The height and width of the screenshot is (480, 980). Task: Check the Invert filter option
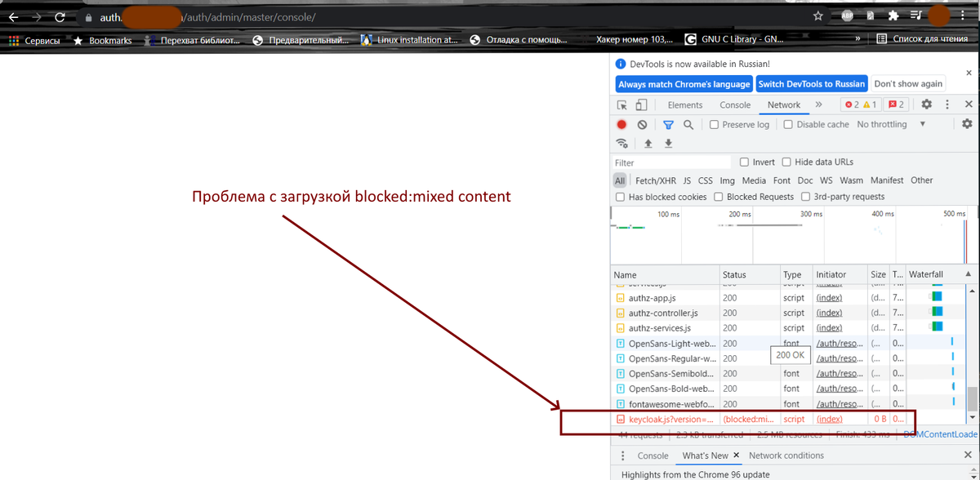[744, 162]
